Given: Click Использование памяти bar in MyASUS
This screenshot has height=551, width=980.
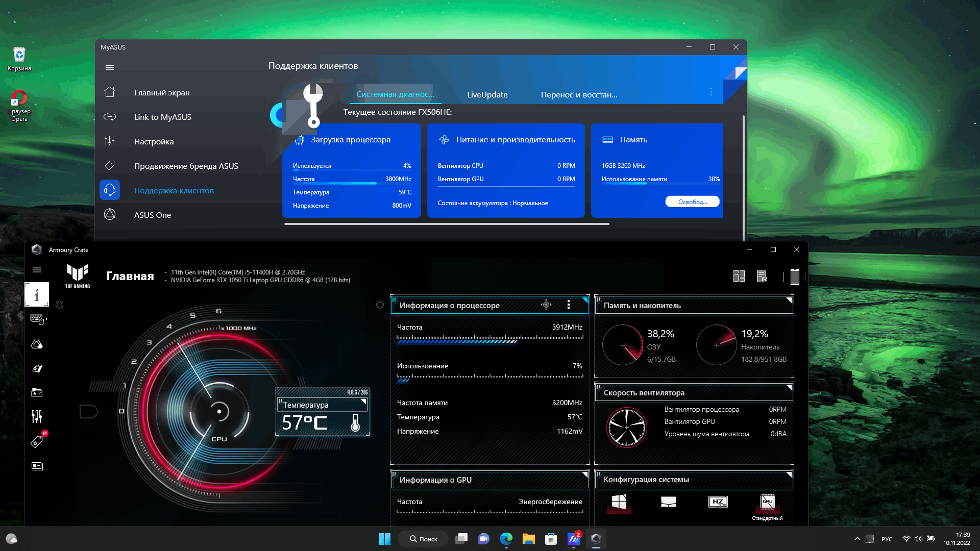Looking at the screenshot, I should point(661,183).
